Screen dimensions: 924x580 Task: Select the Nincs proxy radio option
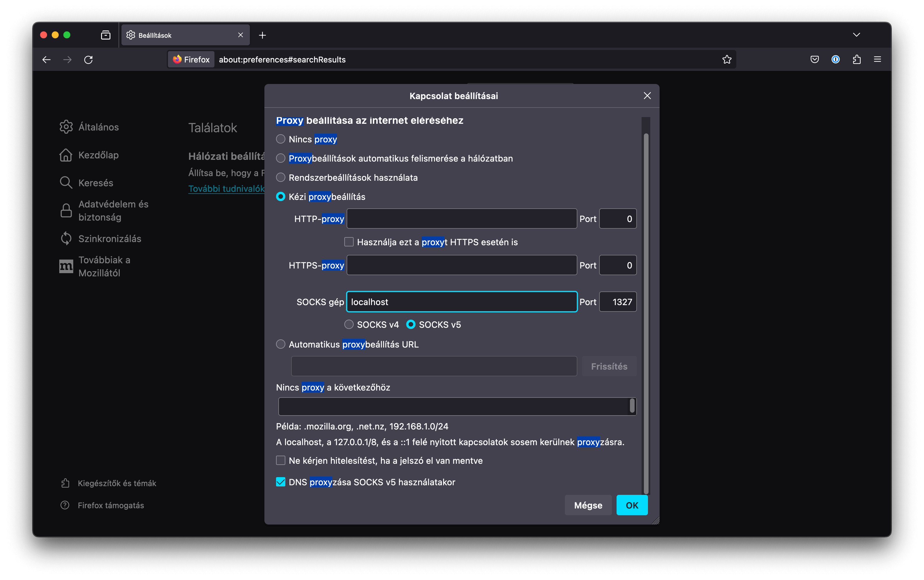pos(281,139)
